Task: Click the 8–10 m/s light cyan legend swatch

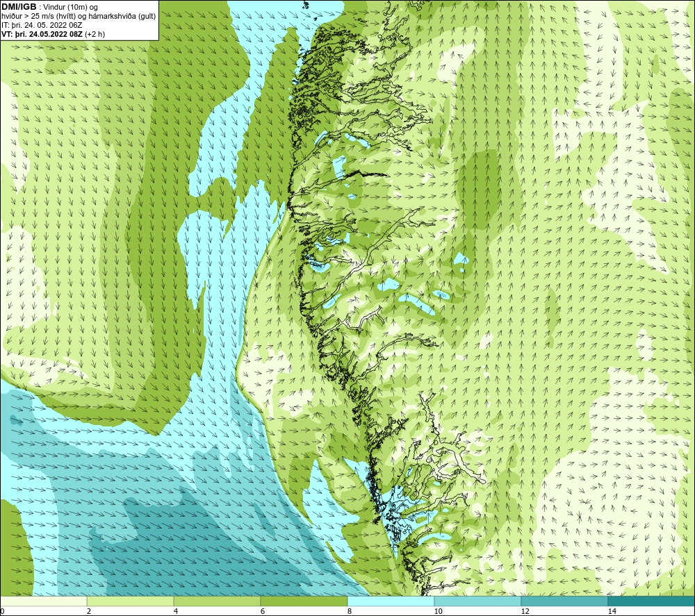Action: (x=391, y=601)
